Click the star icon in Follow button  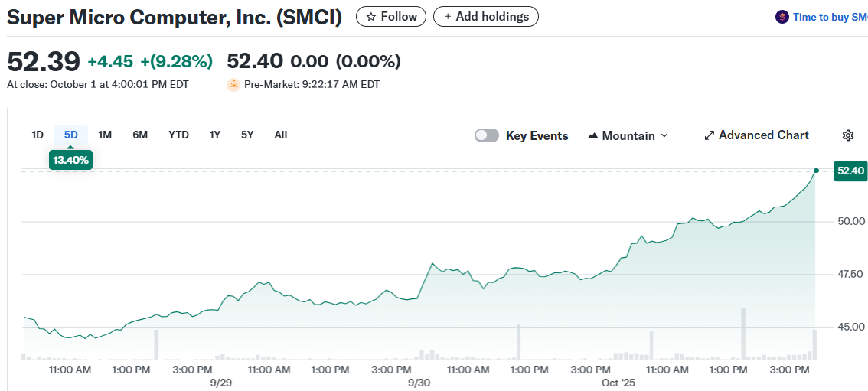tap(371, 17)
